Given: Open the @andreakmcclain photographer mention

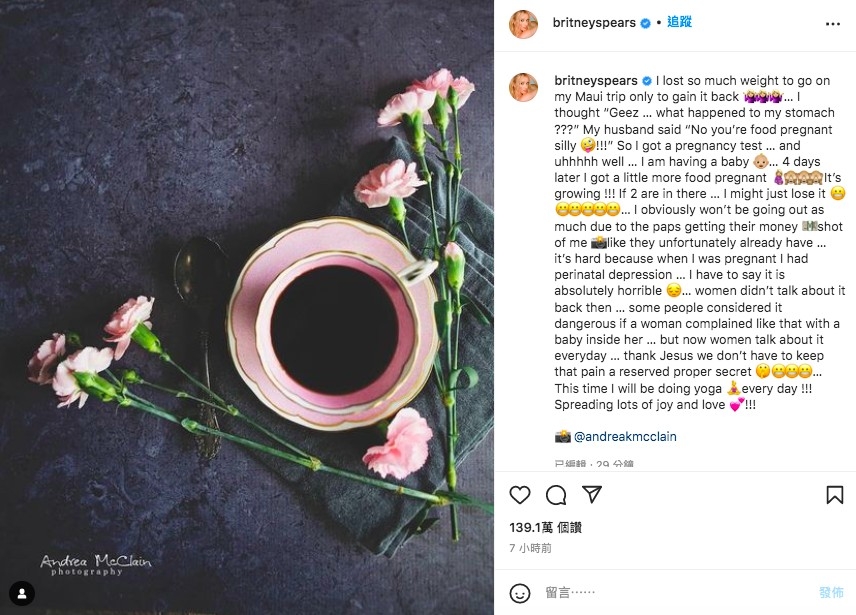Looking at the screenshot, I should coord(620,437).
